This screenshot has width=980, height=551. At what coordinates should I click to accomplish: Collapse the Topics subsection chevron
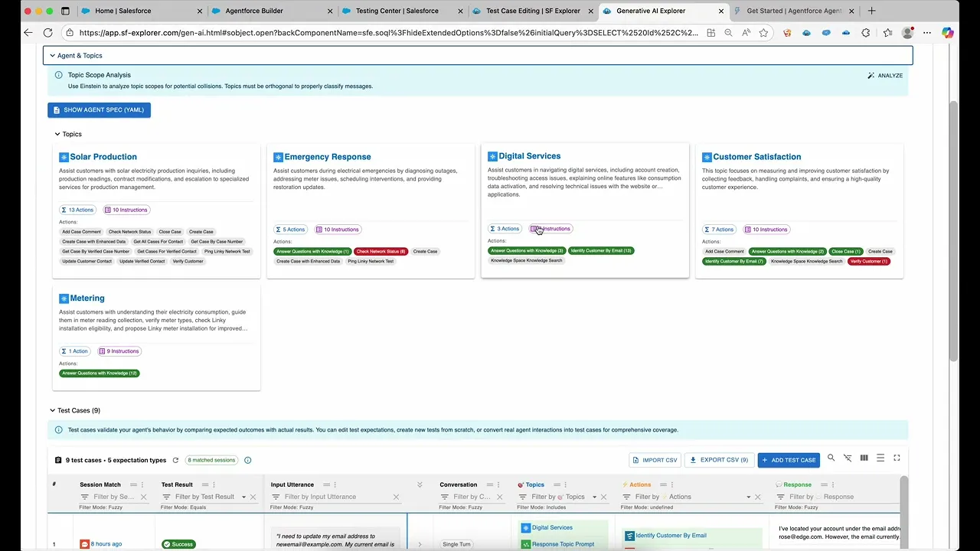pyautogui.click(x=57, y=134)
